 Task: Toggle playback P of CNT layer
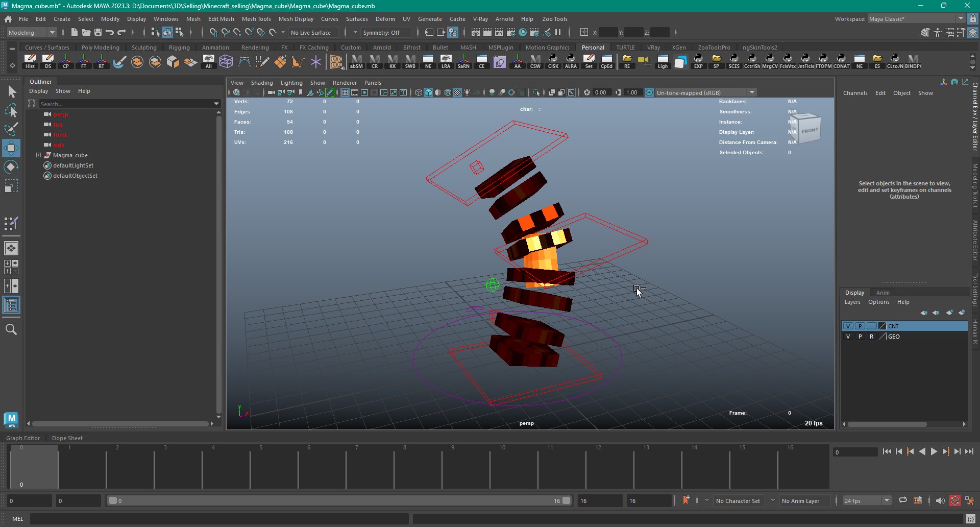[860, 326]
